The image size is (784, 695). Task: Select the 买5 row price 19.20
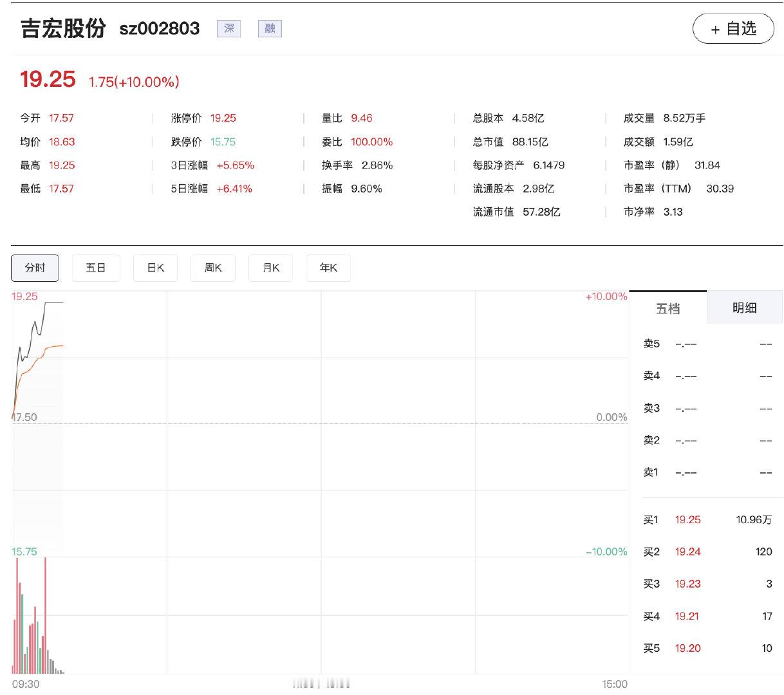[x=687, y=649]
